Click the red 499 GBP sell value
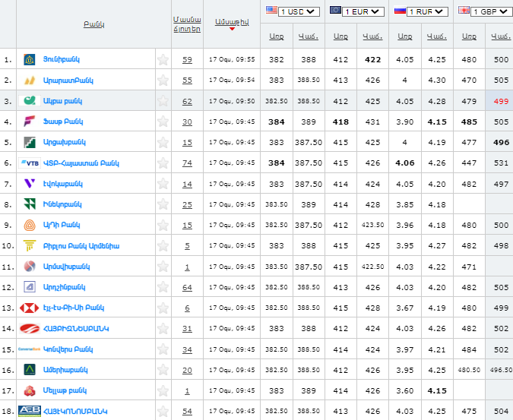 click(502, 101)
